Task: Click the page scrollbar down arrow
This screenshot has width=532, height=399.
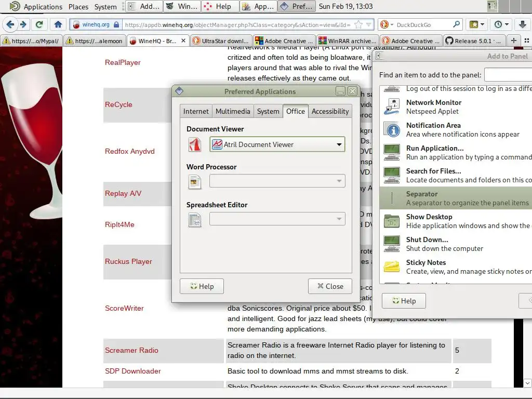Action: point(527,383)
